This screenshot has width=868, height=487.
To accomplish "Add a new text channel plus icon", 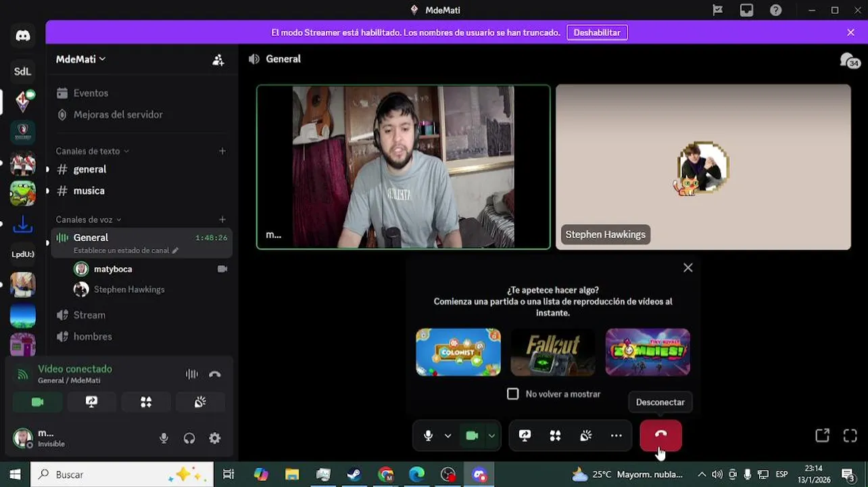I will click(222, 151).
